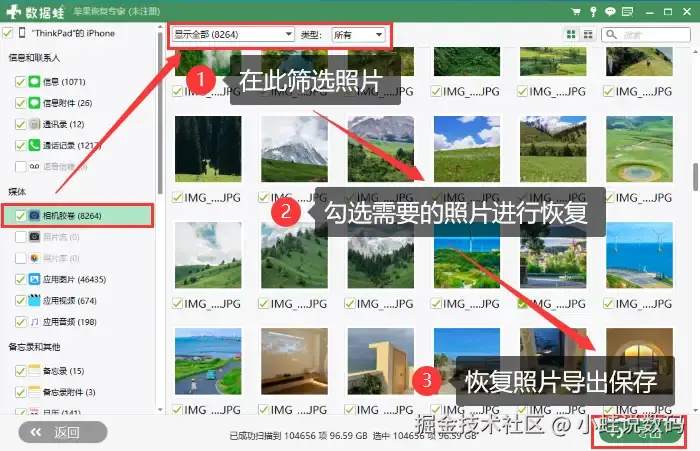Uncheck the 备忘录 (15) checkbox
This screenshot has width=700, height=451.
click(20, 371)
